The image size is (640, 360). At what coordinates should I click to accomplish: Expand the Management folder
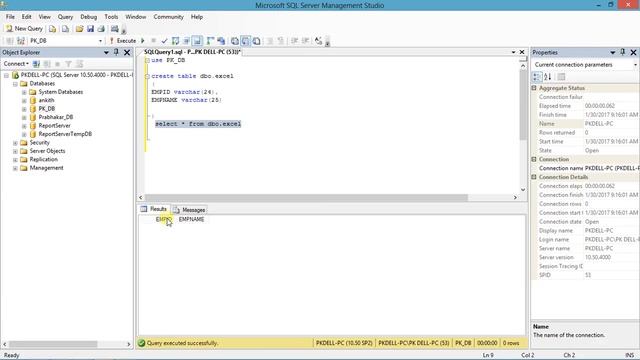(15, 168)
